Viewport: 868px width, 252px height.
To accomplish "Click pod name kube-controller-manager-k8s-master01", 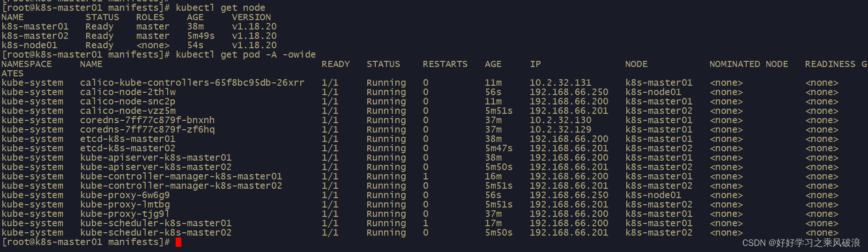I will point(181,177).
